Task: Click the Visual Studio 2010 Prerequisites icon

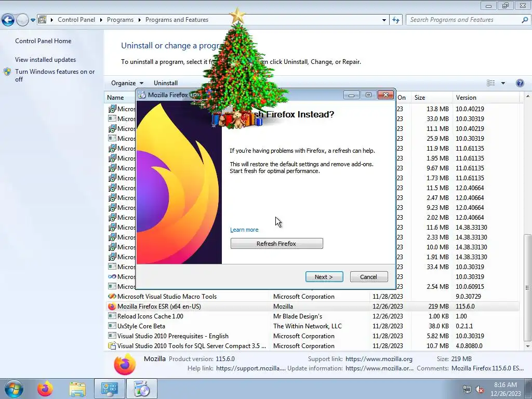Action: point(112,336)
